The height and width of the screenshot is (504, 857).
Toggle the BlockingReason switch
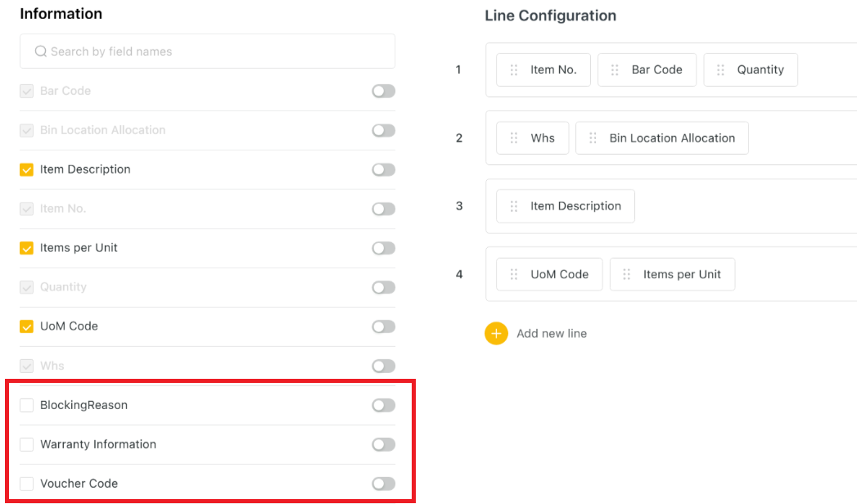click(x=383, y=405)
